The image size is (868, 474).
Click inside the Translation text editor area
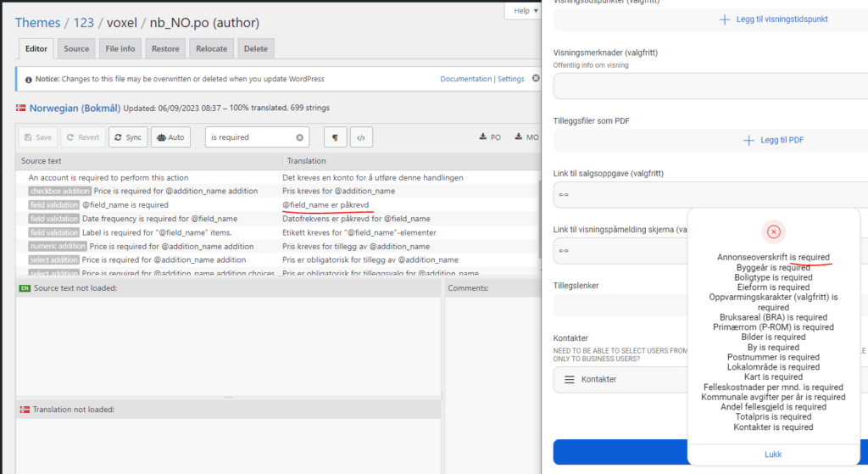tap(228, 446)
